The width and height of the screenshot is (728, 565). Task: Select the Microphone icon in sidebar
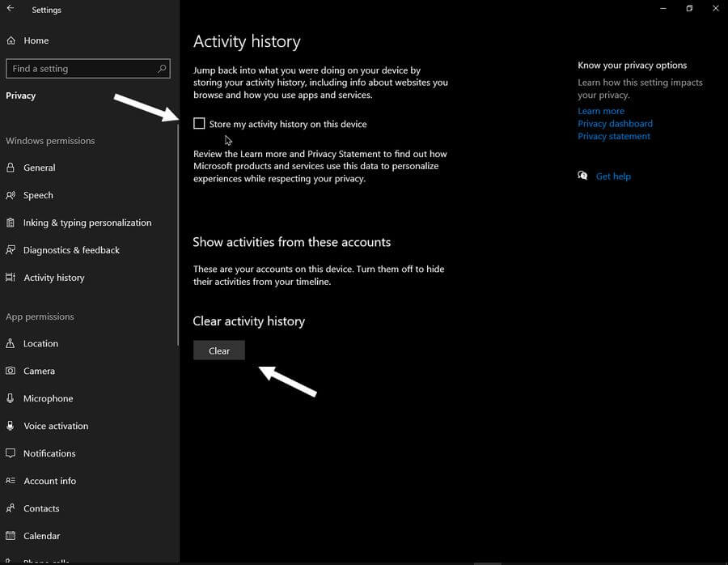(11, 398)
